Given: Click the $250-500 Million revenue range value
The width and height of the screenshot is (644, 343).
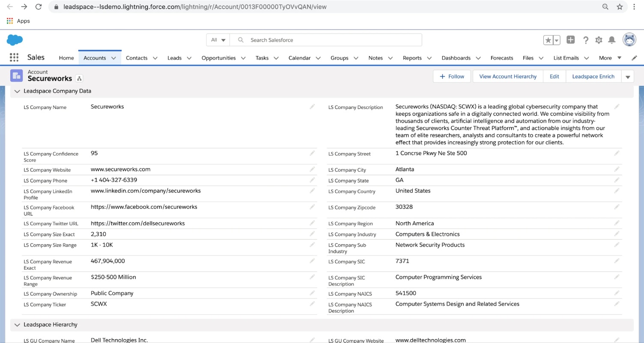Looking at the screenshot, I should pos(113,277).
